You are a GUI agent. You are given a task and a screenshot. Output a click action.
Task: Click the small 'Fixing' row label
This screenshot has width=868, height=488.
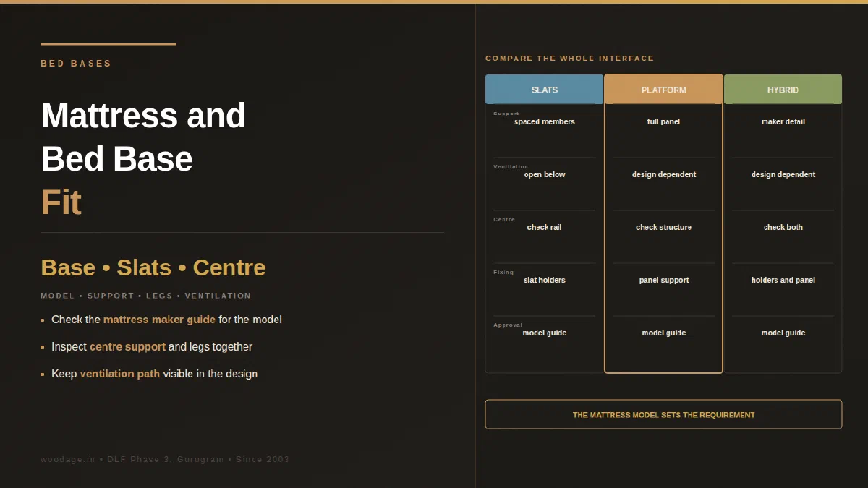pyautogui.click(x=503, y=272)
